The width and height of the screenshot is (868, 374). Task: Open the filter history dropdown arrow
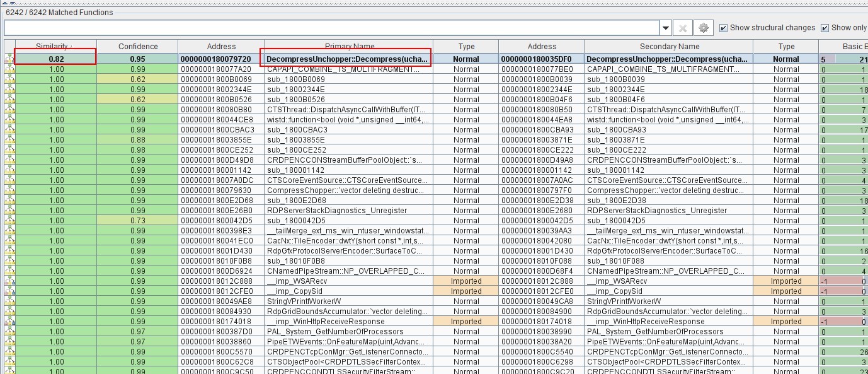(x=666, y=28)
